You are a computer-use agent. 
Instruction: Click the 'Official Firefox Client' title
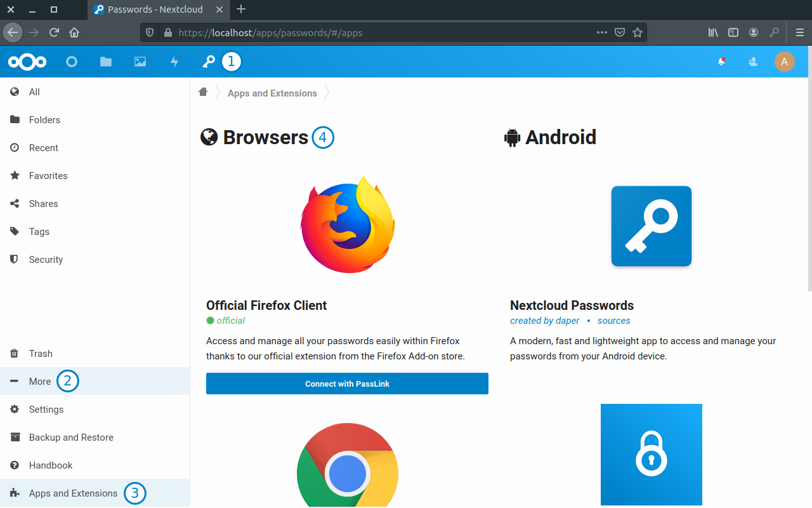(266, 305)
